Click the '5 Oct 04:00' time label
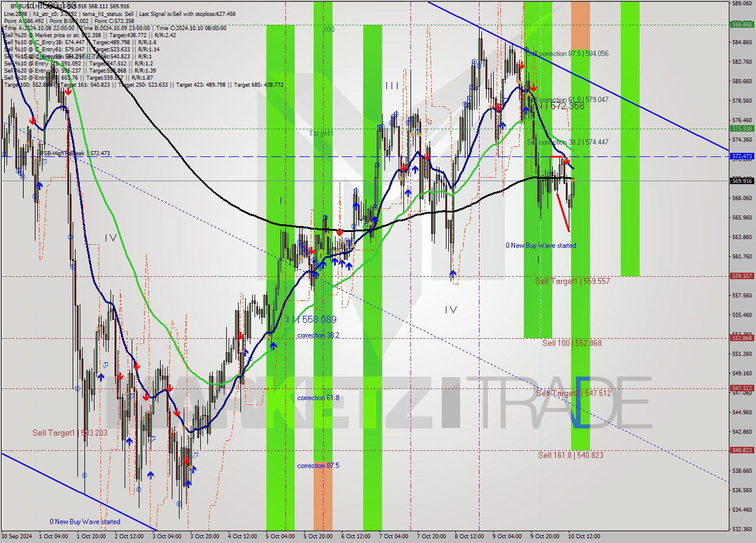756x543 pixels. (x=280, y=537)
